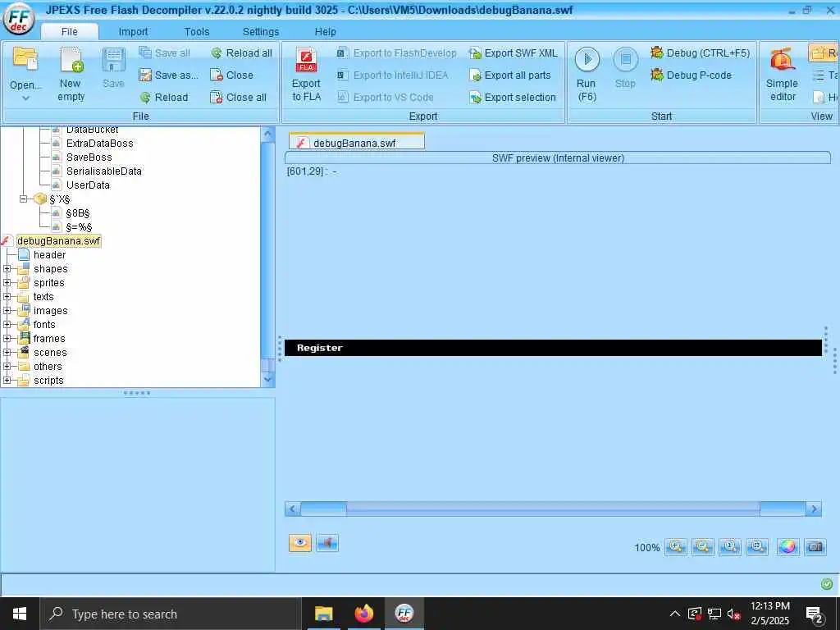This screenshot has width=840, height=630.
Task: Expand the sprites folder
Action: tap(7, 282)
